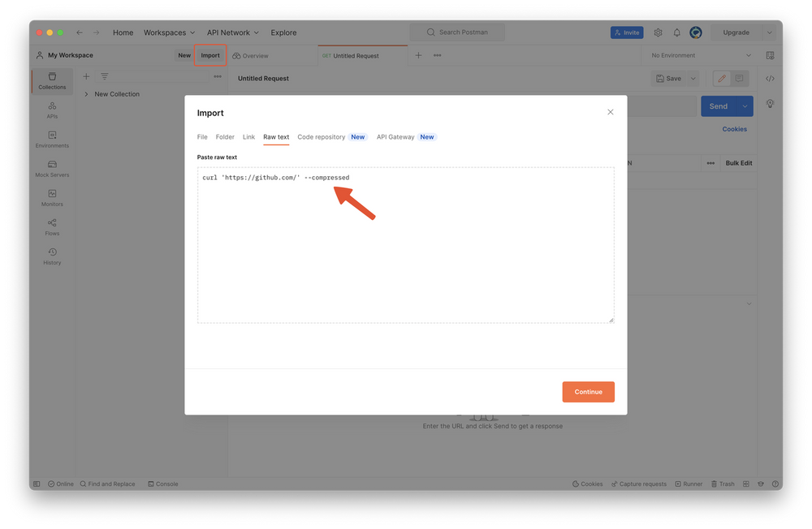The width and height of the screenshot is (812, 529).
Task: Open Monitors in the sidebar
Action: pyautogui.click(x=52, y=197)
